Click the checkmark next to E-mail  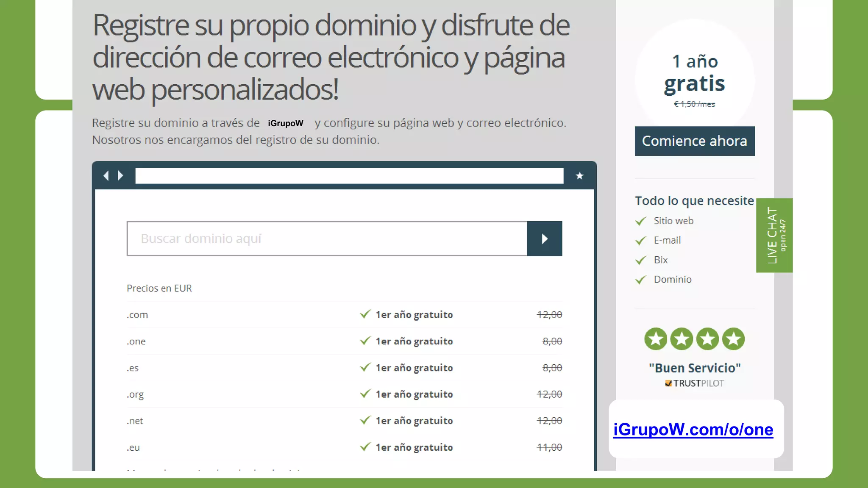[641, 241]
